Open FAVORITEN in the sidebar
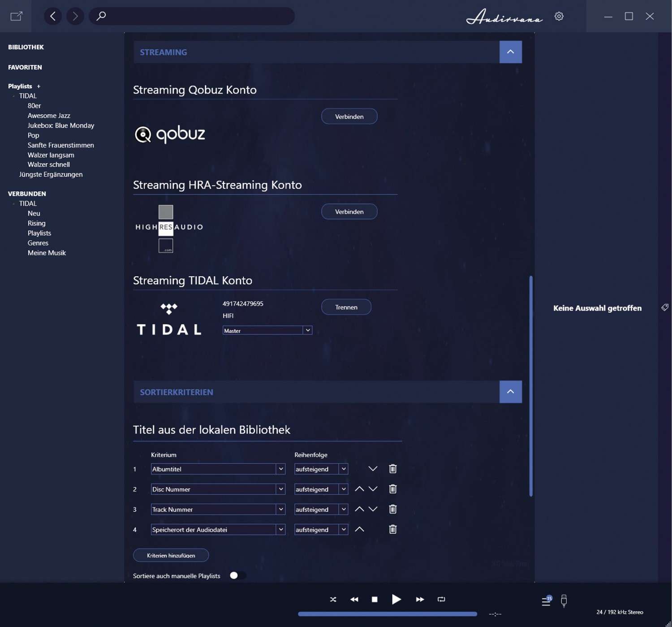Image resolution: width=672 pixels, height=627 pixels. click(25, 67)
